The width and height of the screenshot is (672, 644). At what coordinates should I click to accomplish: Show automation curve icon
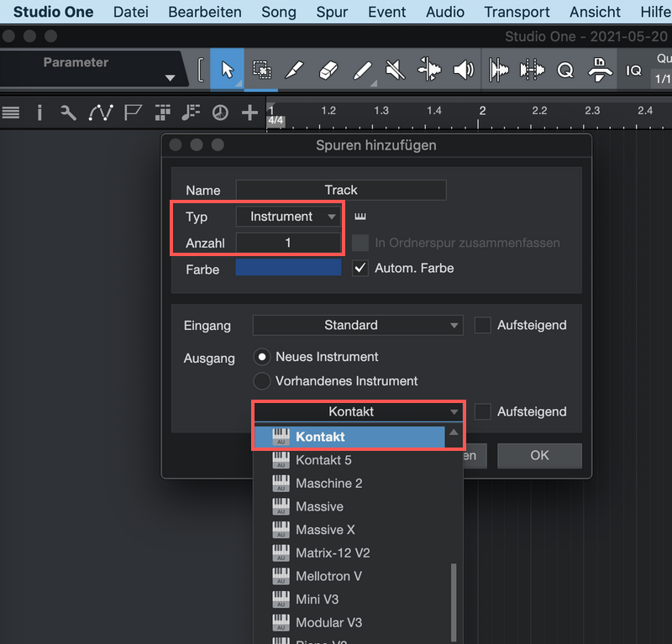[101, 113]
